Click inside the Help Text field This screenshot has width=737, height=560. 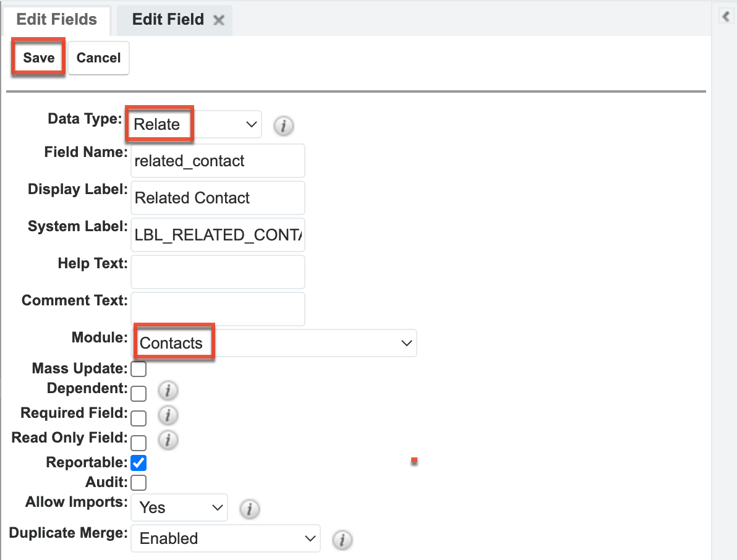pos(217,272)
